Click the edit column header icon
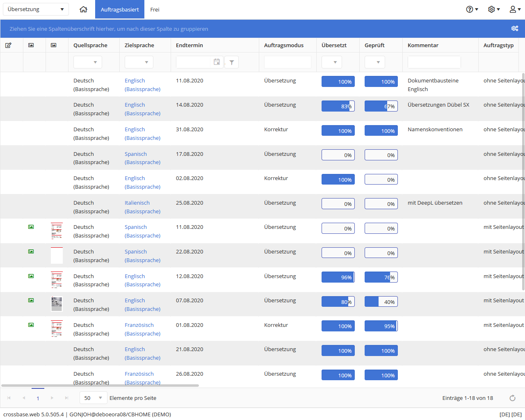 (x=8, y=45)
